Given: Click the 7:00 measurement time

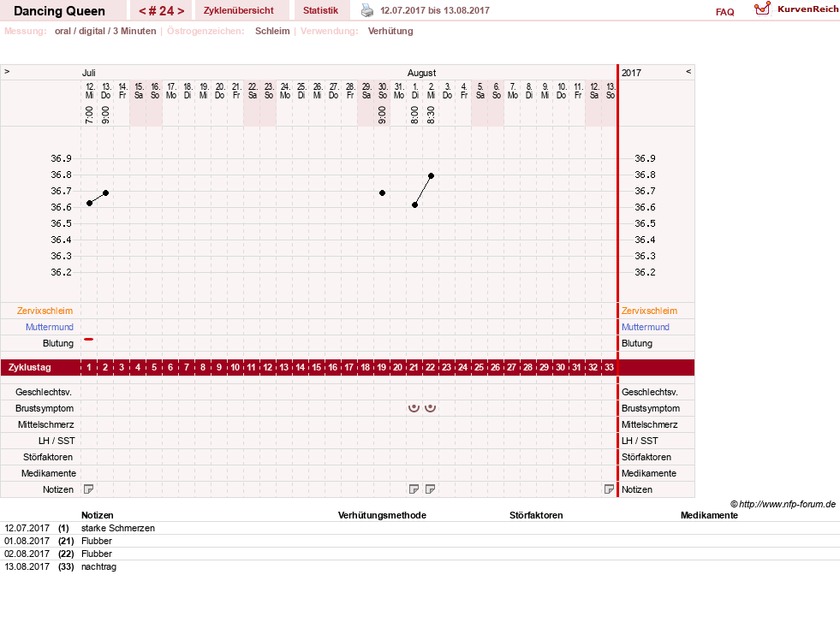Looking at the screenshot, I should pyautogui.click(x=89, y=115).
